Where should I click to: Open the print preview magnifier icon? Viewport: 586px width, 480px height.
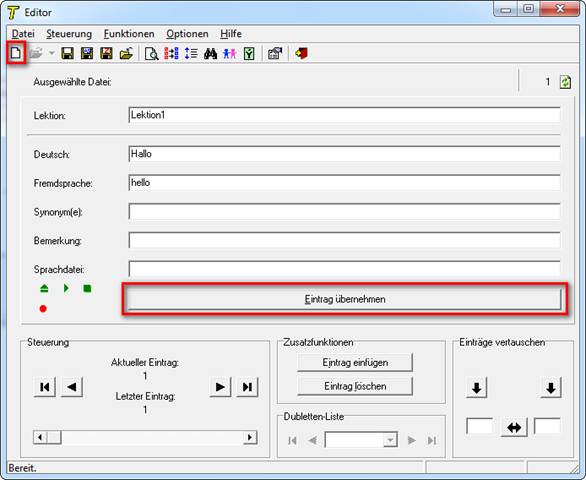(x=151, y=53)
